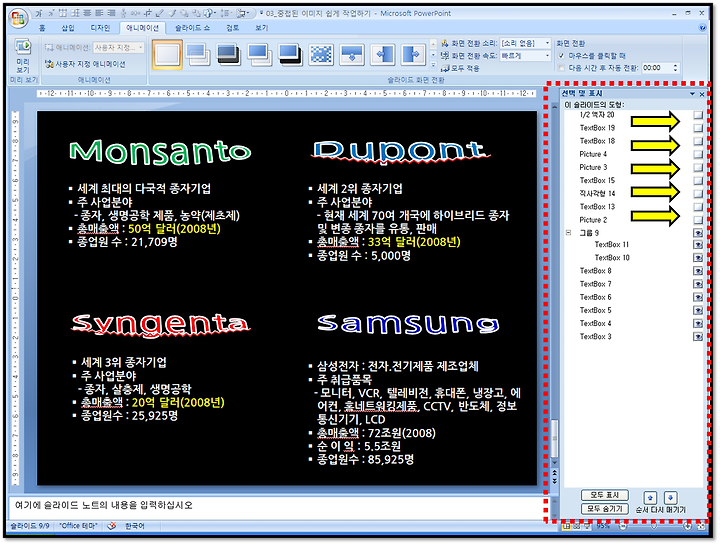Expand the transition gallery more arrow

pyautogui.click(x=433, y=66)
